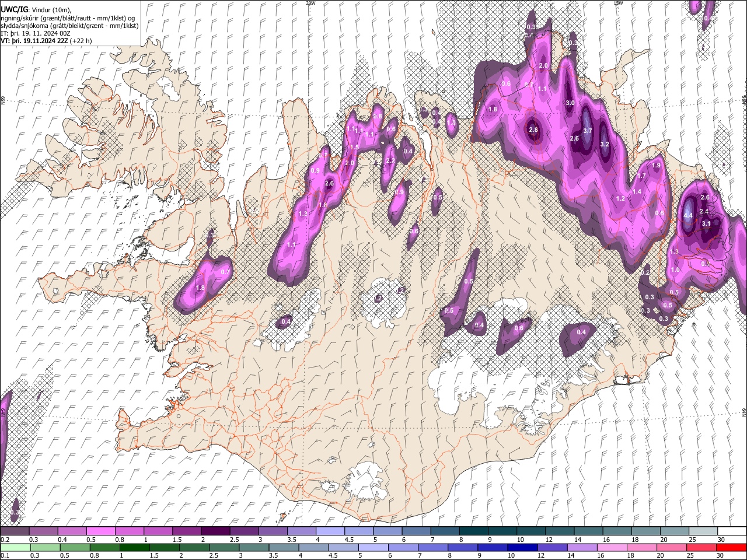Select the bright red rain swatch after the 30 label
Screen dimensions: 747x560
[x=732, y=547]
